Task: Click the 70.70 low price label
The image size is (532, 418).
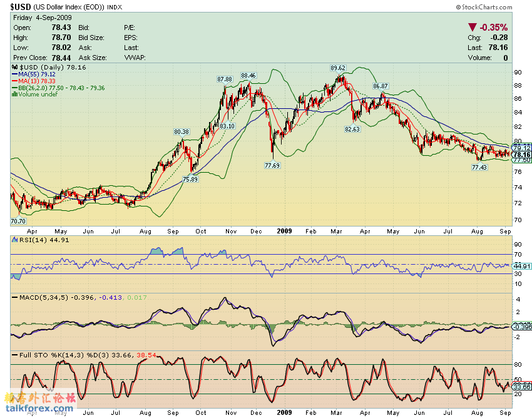Action: point(18,221)
